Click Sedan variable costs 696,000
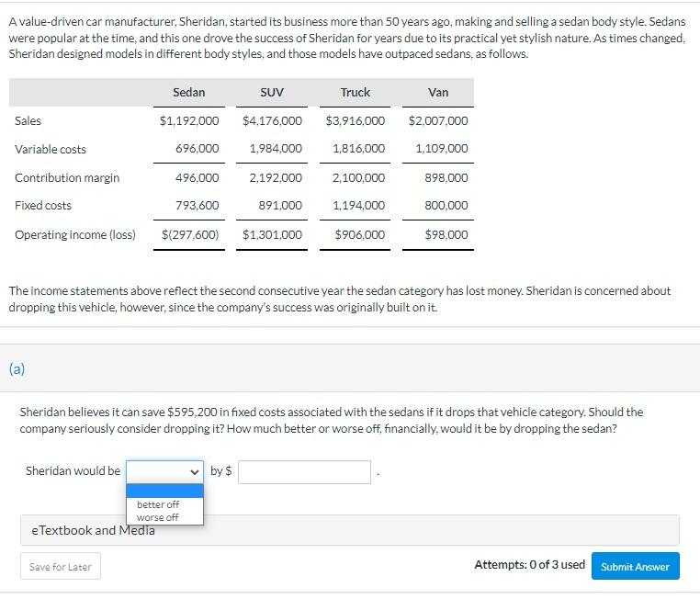The image size is (700, 599). click(198, 148)
